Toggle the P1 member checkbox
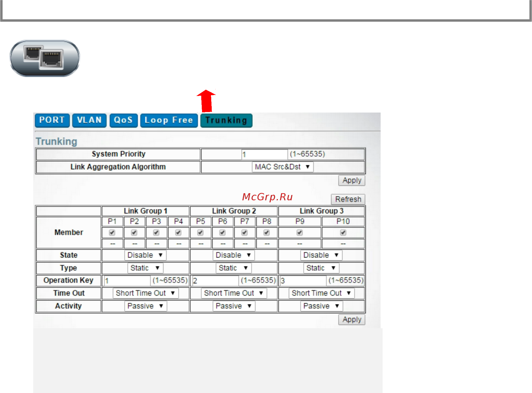 point(112,232)
